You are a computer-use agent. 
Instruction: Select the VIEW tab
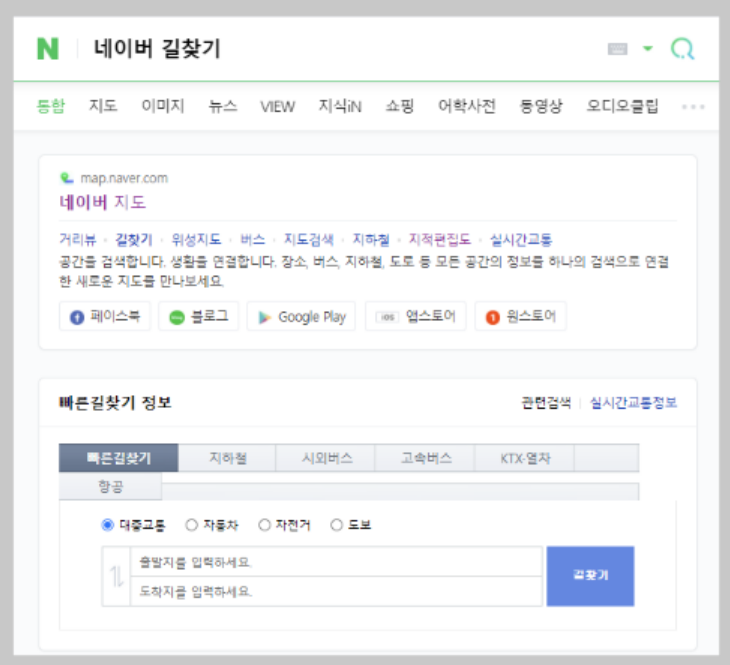pos(277,107)
